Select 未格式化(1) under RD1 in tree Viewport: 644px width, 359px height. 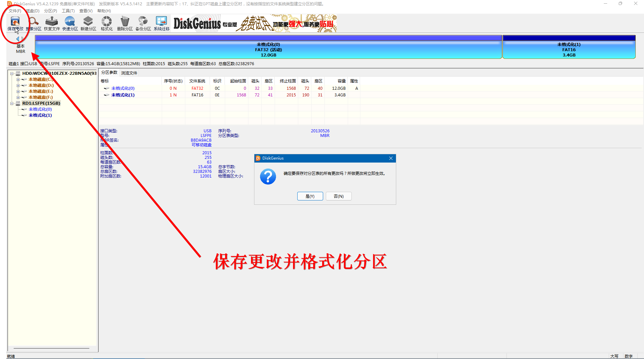click(x=40, y=115)
